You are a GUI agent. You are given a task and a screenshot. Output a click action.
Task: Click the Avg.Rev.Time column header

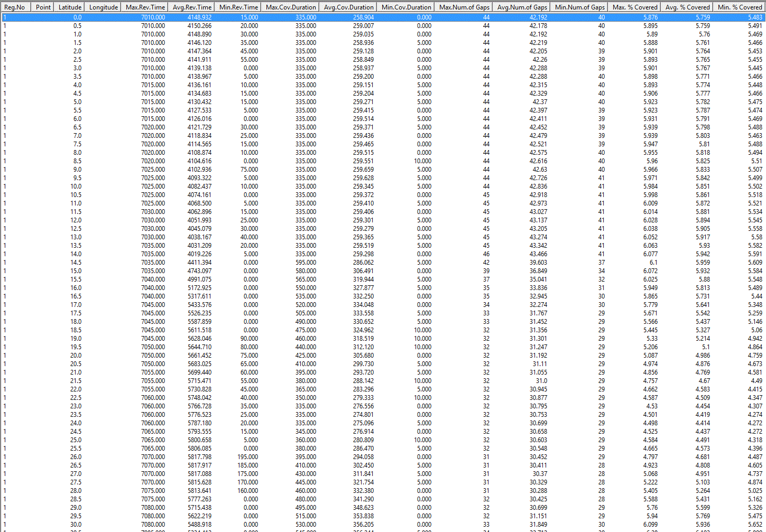(x=192, y=7)
